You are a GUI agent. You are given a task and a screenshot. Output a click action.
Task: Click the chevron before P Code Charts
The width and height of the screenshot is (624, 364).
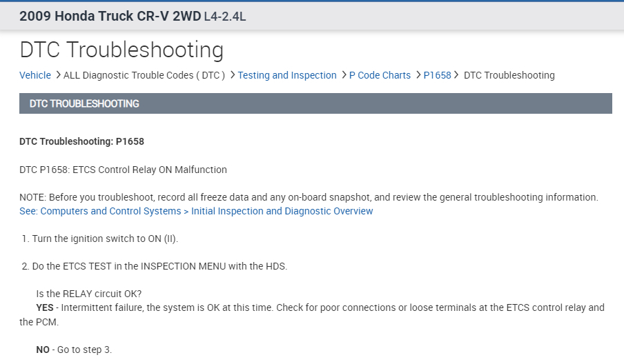point(344,74)
